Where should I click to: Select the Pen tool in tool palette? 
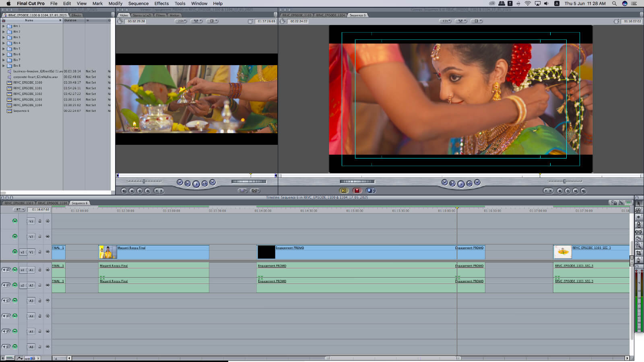click(639, 260)
